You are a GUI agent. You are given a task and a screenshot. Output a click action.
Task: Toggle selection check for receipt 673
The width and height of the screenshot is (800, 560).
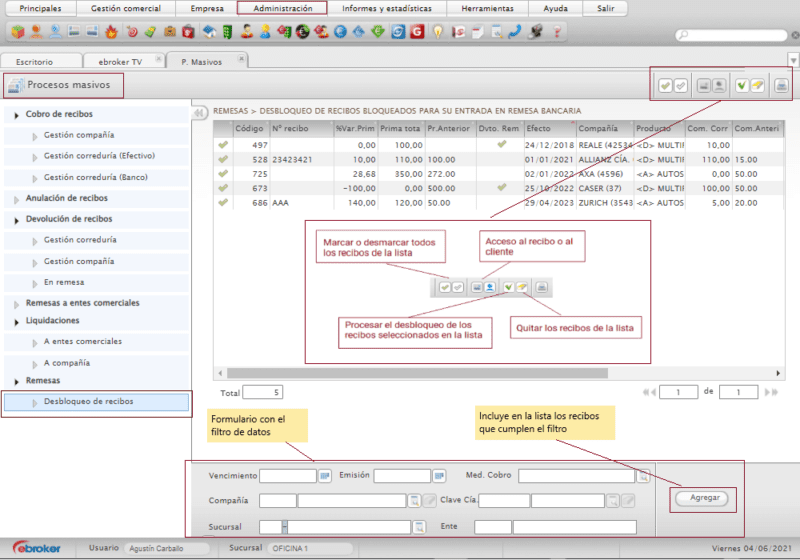pos(223,188)
